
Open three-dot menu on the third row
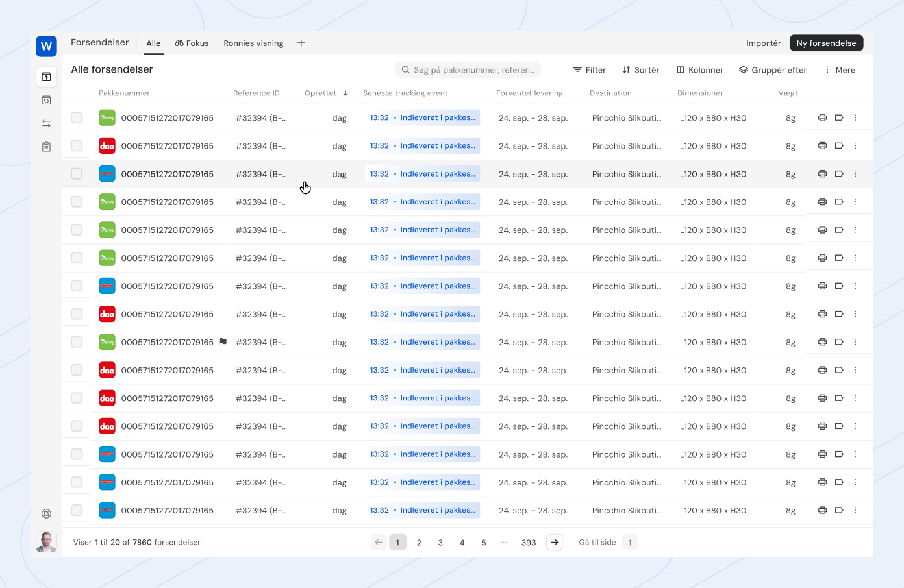click(855, 174)
